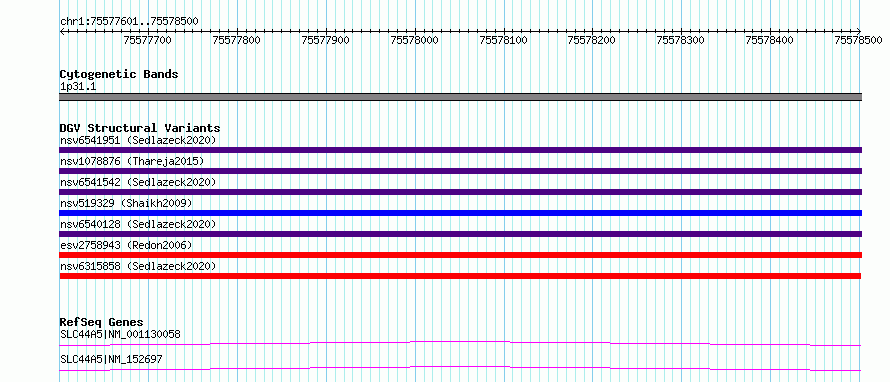Open the nsv6541951 (Sedlazeck2020) label
Image resolution: width=890 pixels, height=382 pixels.
138,140
